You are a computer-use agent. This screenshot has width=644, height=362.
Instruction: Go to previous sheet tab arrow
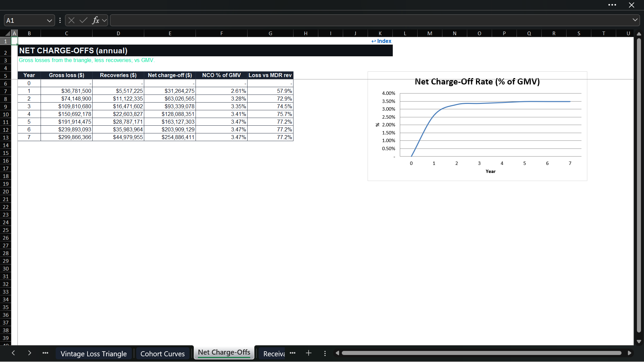13,353
